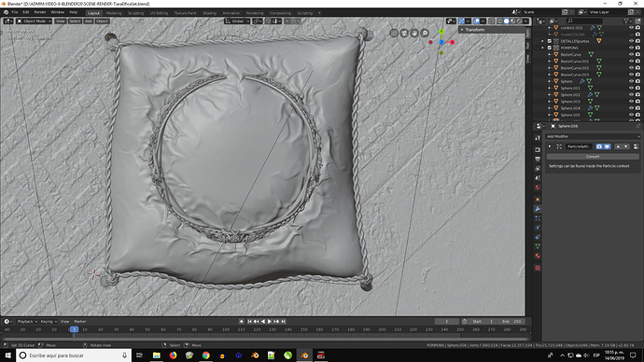Open the Output properties tab

(x=538, y=160)
